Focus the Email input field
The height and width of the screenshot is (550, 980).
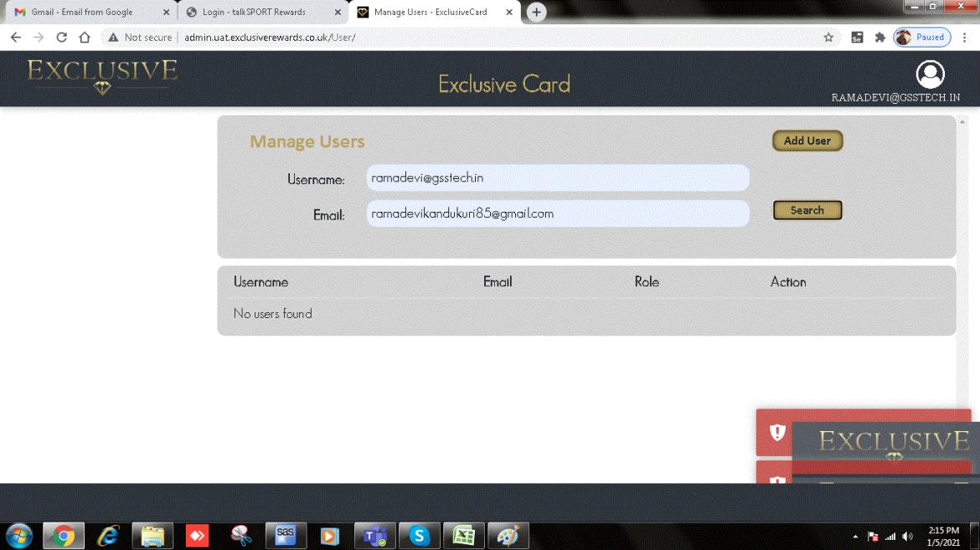click(x=557, y=213)
